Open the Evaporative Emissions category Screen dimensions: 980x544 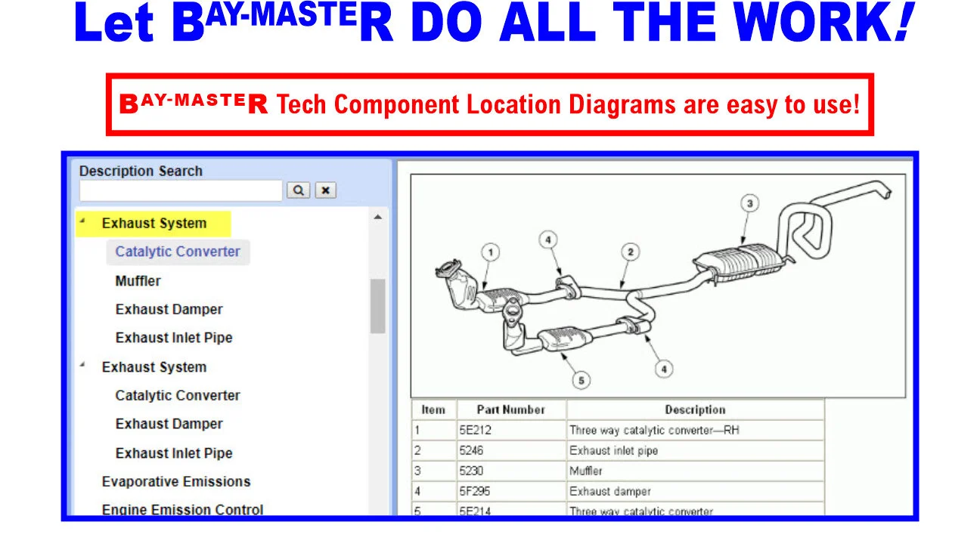(176, 482)
